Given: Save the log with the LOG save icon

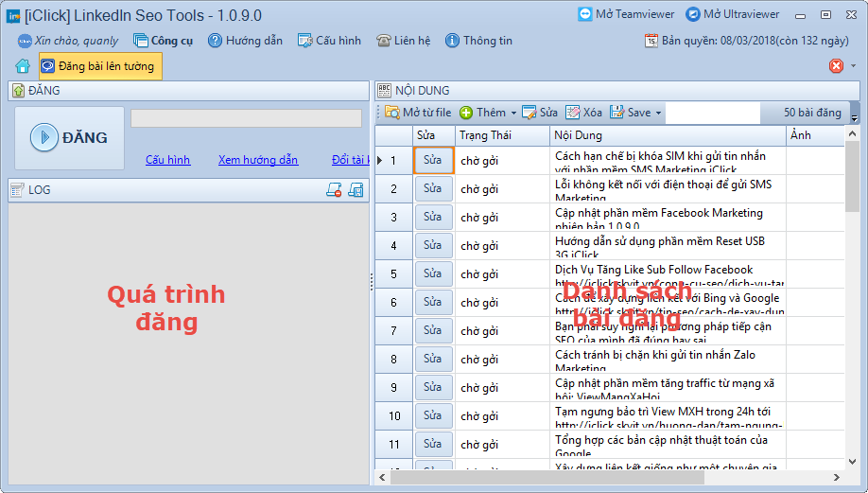Looking at the screenshot, I should pyautogui.click(x=356, y=190).
